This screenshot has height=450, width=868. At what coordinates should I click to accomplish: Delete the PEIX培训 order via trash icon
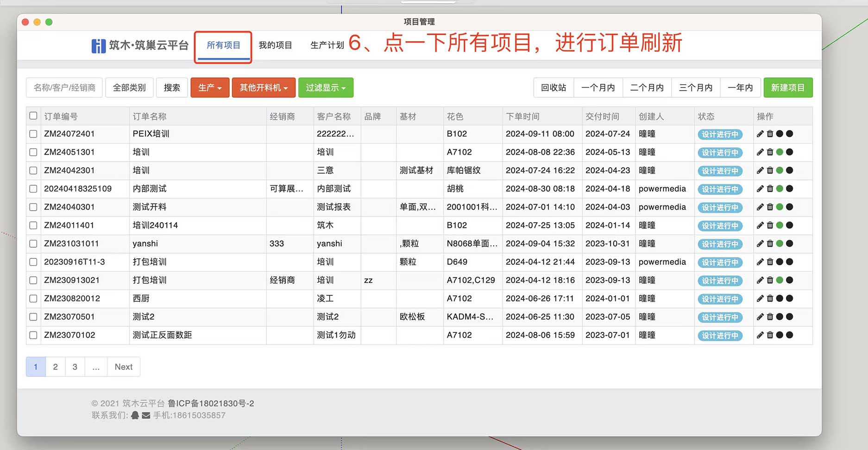770,134
